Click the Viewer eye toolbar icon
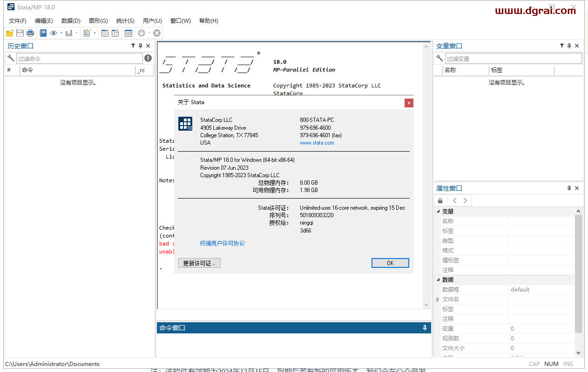588x372 pixels. click(x=54, y=33)
